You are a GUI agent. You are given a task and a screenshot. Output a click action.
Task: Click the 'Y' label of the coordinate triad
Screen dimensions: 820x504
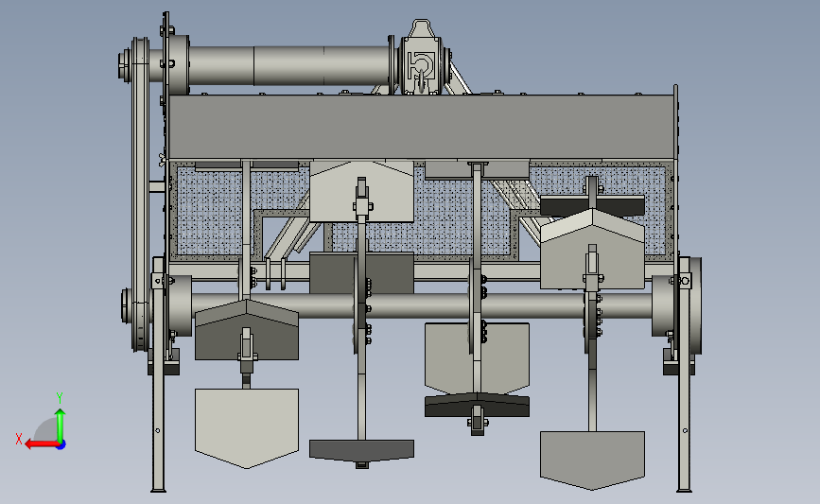pyautogui.click(x=60, y=398)
